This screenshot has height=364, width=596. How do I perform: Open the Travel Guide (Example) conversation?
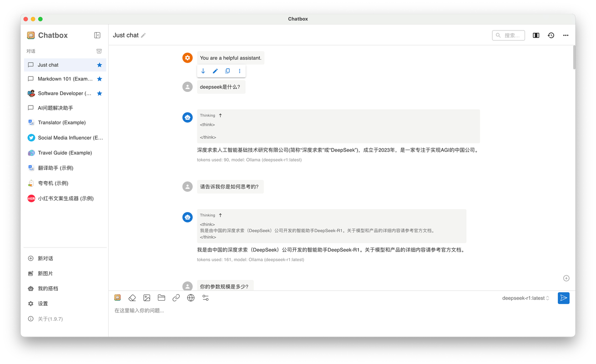coord(65,153)
